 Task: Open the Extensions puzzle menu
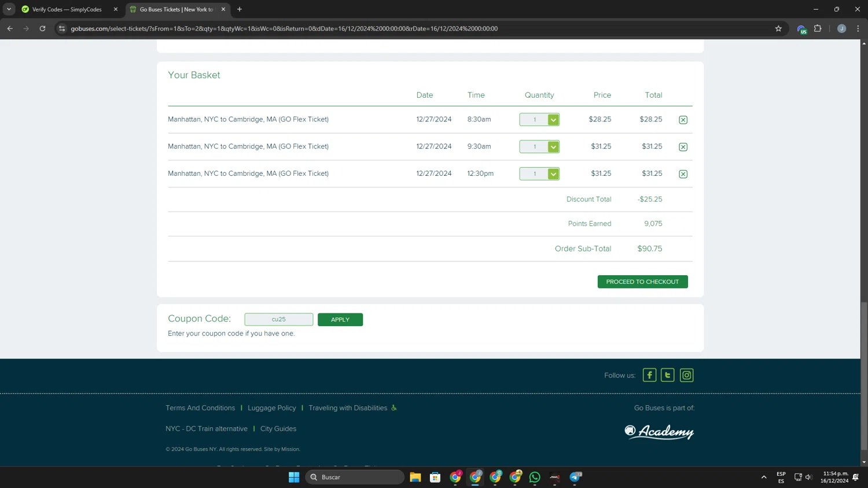pos(818,28)
